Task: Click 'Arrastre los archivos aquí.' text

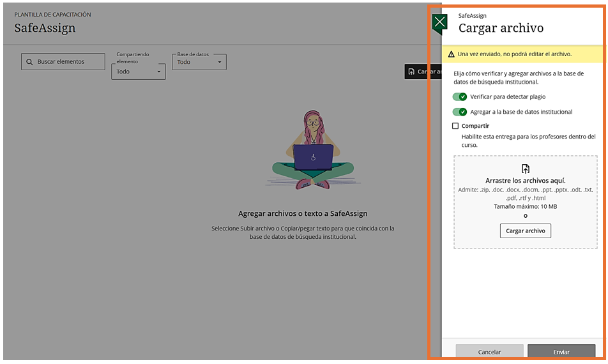Action: pos(526,181)
